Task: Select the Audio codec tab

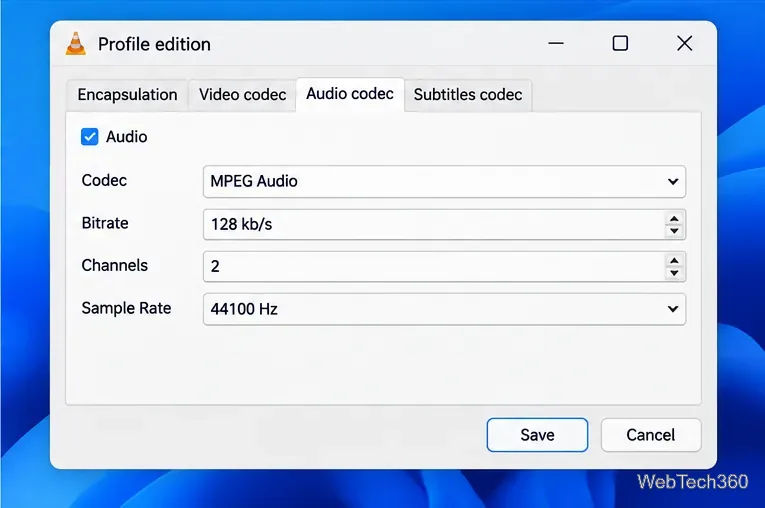Action: point(350,94)
